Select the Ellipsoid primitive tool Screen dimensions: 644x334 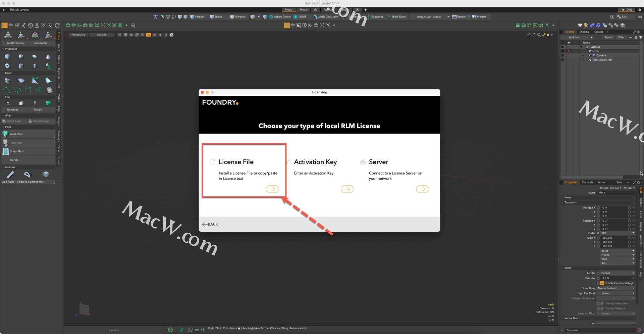click(x=35, y=57)
